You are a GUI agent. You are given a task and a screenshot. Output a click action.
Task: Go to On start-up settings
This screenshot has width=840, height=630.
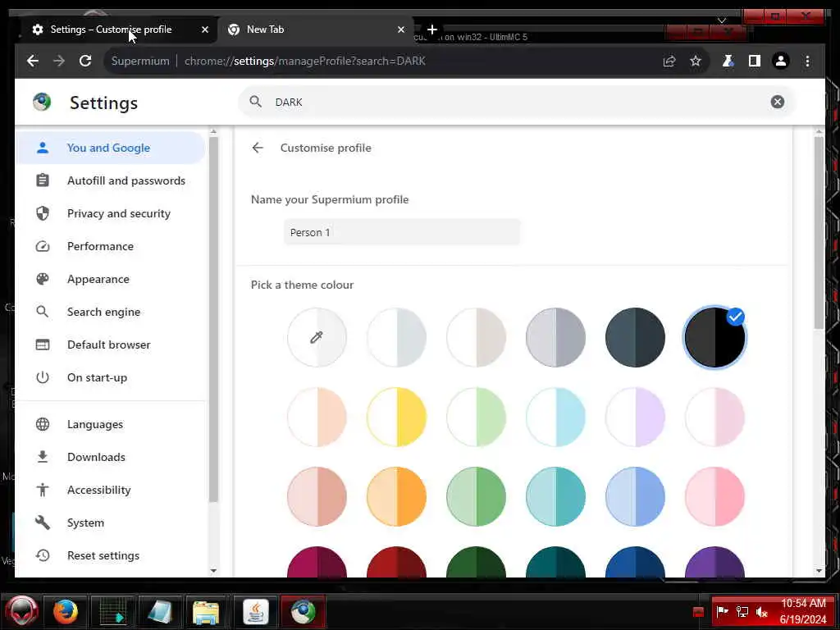(111, 377)
